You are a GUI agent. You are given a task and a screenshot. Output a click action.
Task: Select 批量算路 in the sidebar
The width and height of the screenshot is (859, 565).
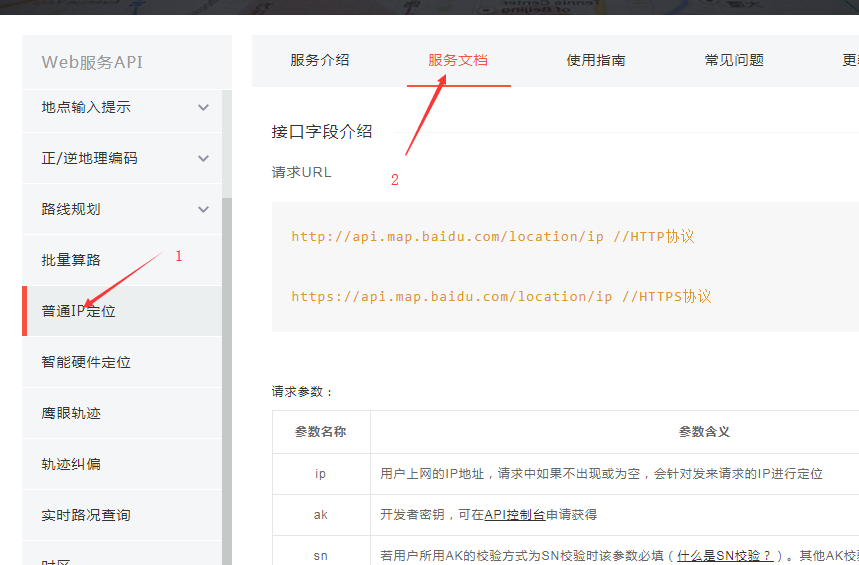(x=122, y=260)
